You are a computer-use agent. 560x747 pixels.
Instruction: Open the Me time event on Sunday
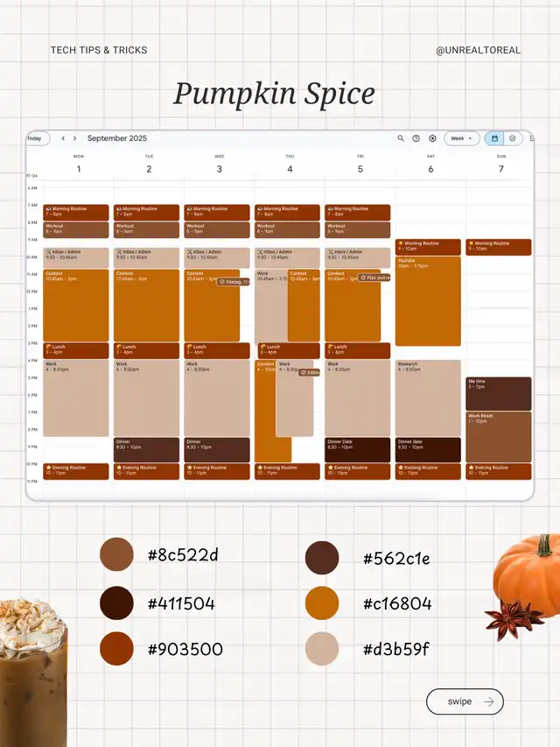(x=499, y=393)
